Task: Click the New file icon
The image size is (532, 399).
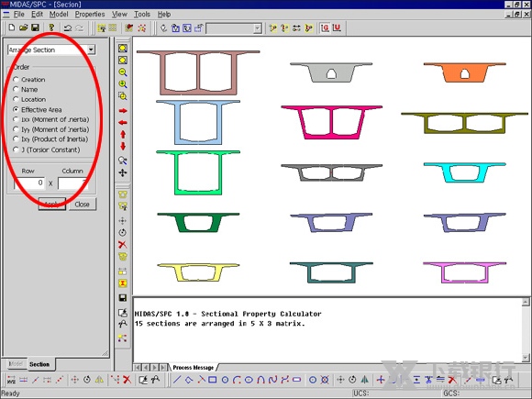Action: (12, 28)
